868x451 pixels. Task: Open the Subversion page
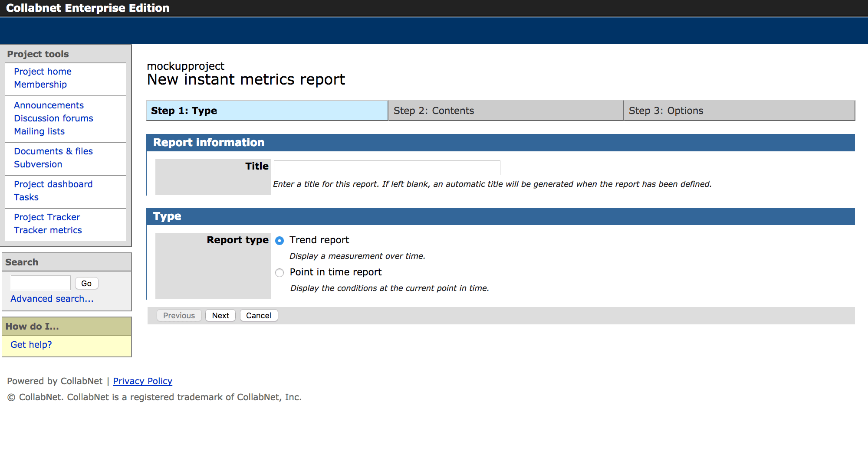(x=38, y=164)
